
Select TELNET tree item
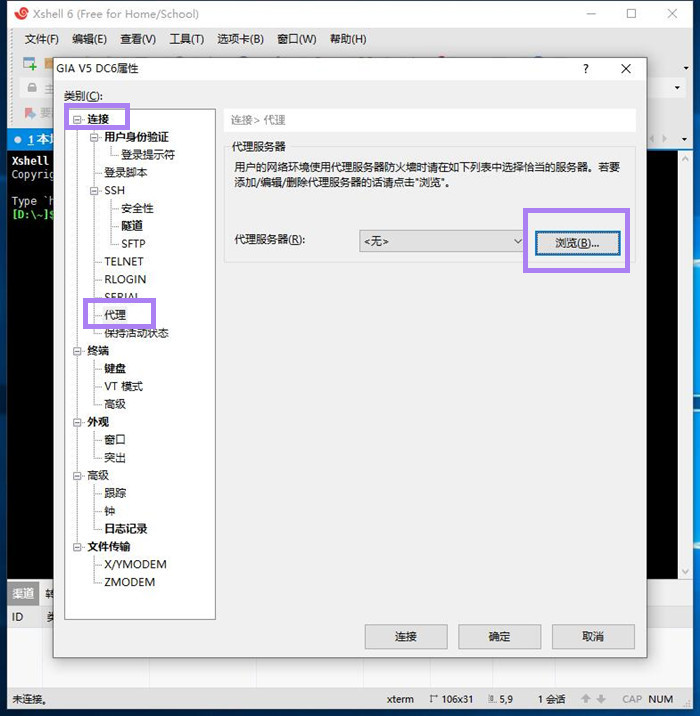[124, 262]
